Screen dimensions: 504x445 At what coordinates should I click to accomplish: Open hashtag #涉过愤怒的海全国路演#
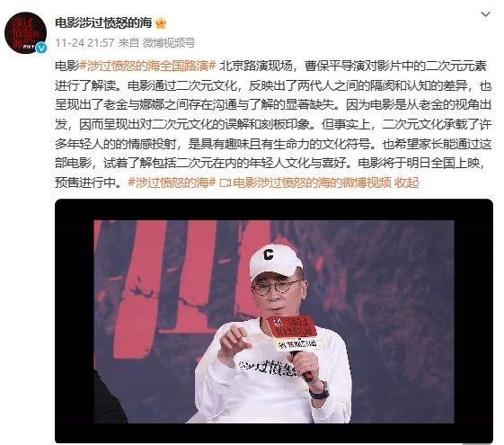pyautogui.click(x=147, y=66)
